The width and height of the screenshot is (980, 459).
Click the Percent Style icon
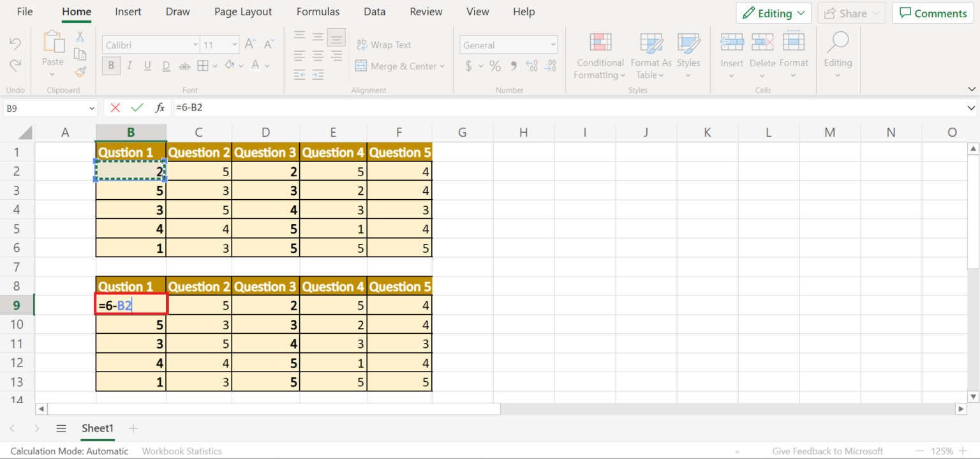(495, 66)
